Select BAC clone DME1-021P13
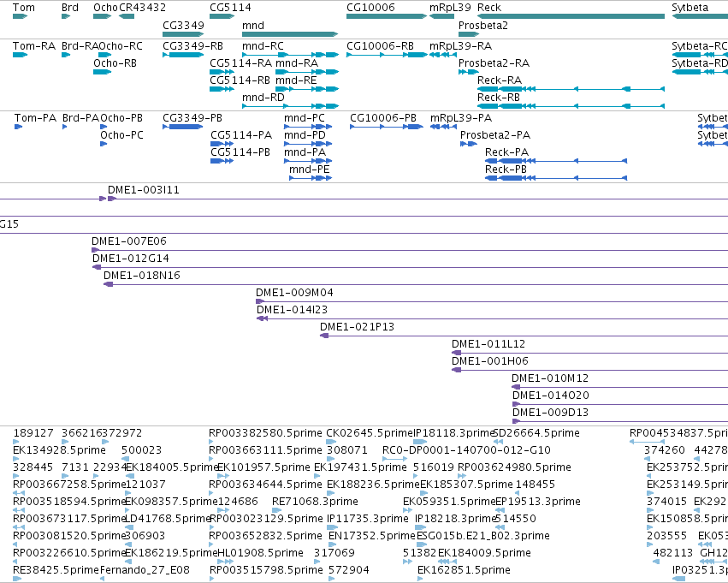The width and height of the screenshot is (728, 583). 357,328
